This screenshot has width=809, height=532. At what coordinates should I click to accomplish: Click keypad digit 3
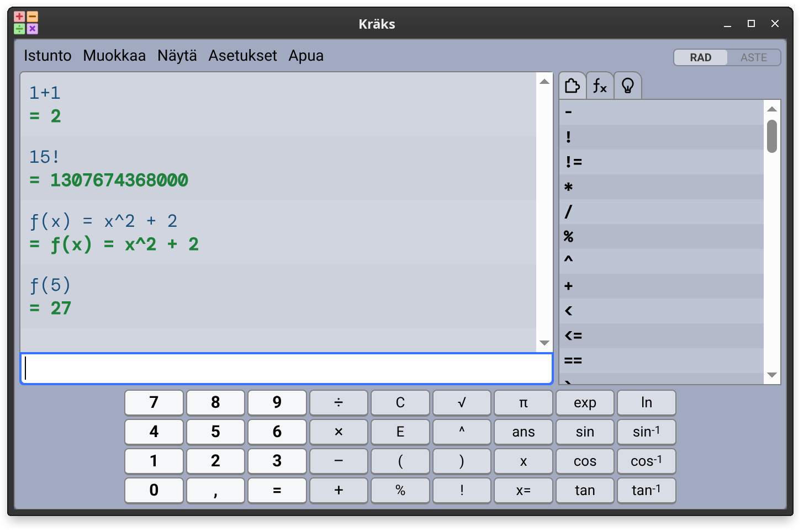click(277, 461)
